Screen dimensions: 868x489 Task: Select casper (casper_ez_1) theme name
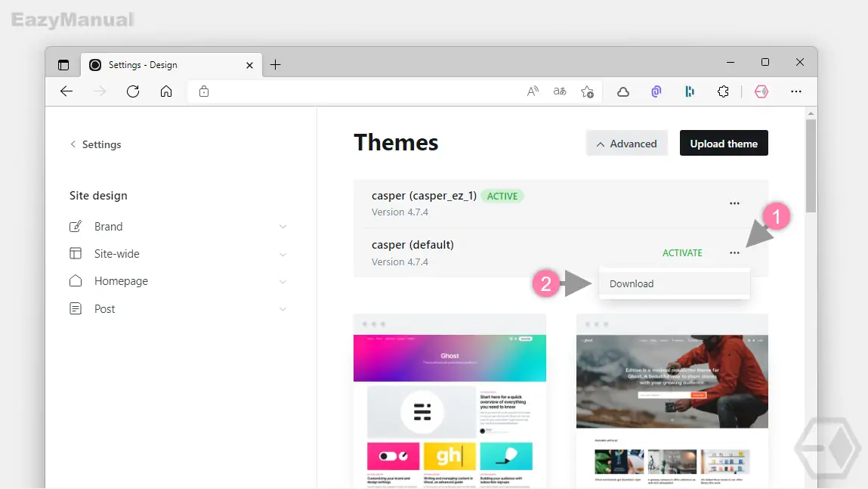(x=424, y=196)
